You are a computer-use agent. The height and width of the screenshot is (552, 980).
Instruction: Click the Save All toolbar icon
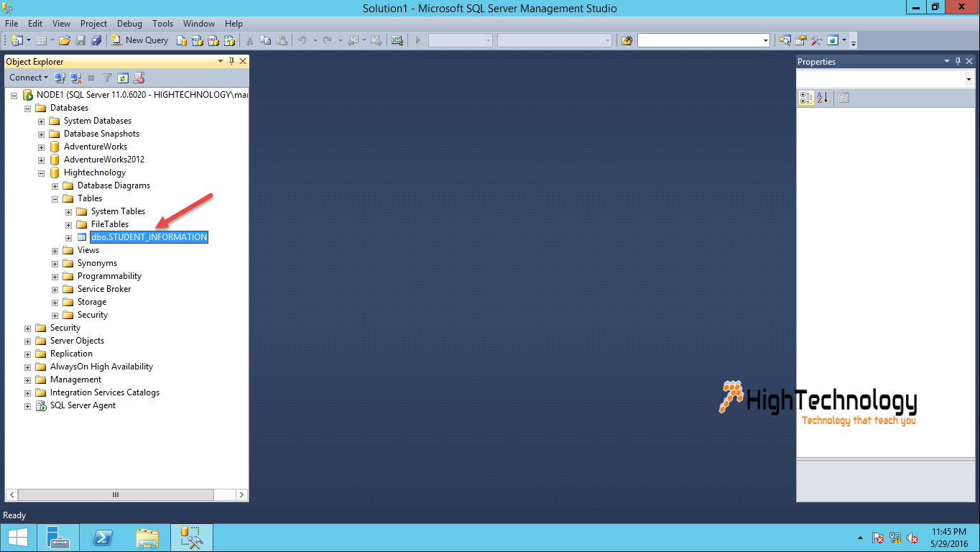pos(96,40)
